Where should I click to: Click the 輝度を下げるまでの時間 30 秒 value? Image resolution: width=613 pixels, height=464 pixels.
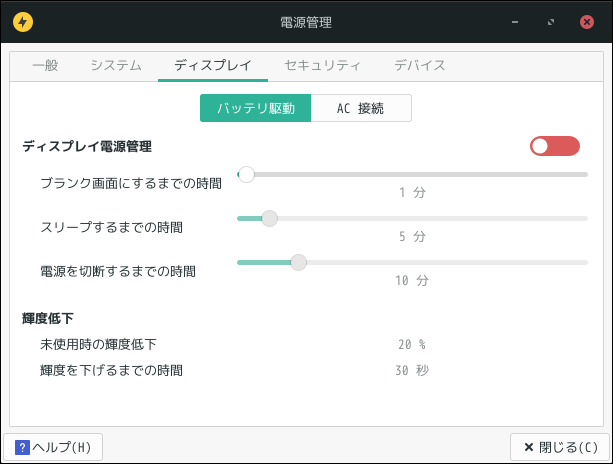pos(411,370)
